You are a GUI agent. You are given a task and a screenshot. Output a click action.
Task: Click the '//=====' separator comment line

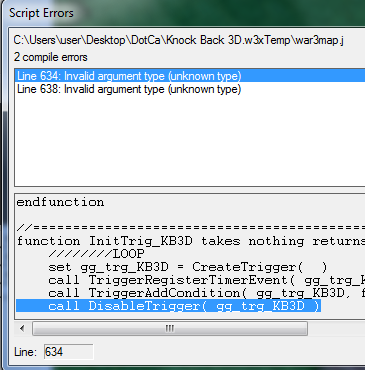click(x=190, y=228)
